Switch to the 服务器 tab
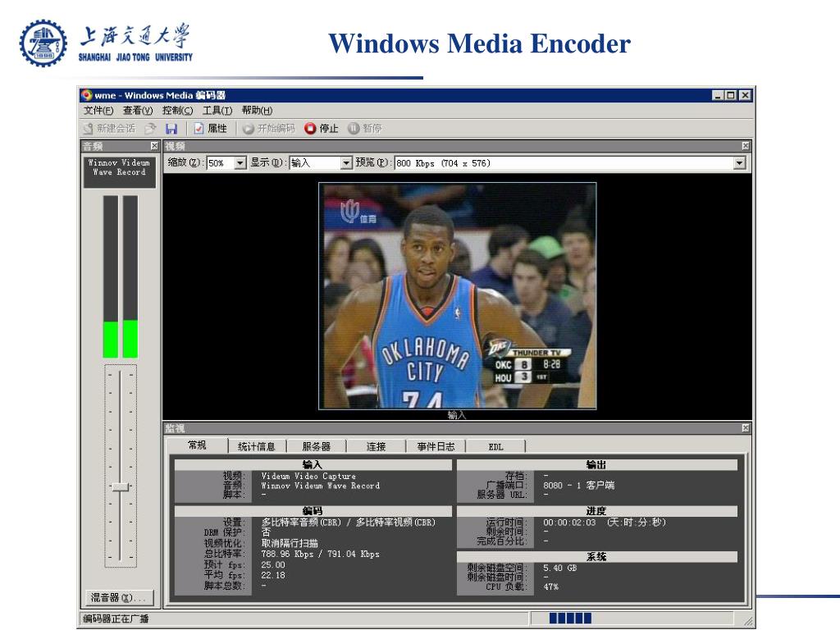840x630 pixels. 316,446
